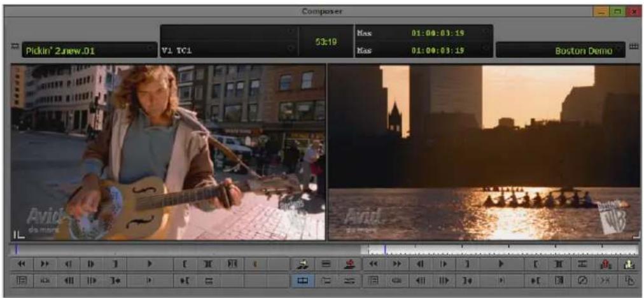Image resolution: width=644 pixels, height=298 pixels.
Task: Click the guitarist image in source monitor
Action: tap(168, 152)
